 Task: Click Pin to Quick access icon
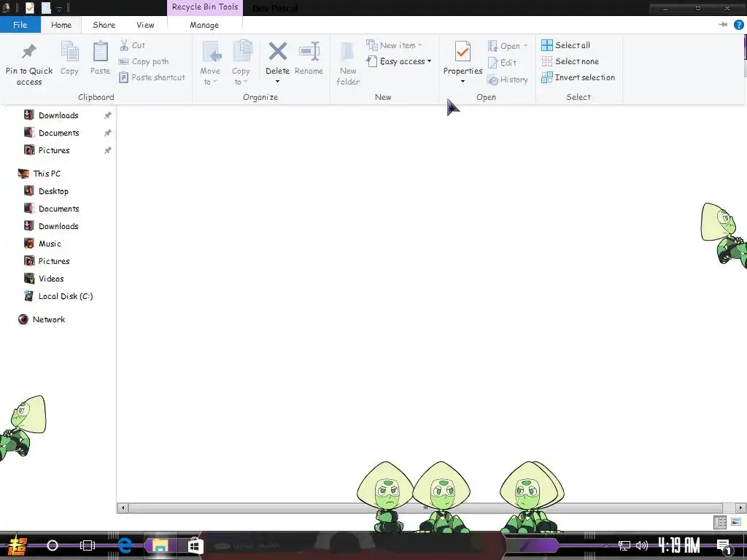(29, 52)
